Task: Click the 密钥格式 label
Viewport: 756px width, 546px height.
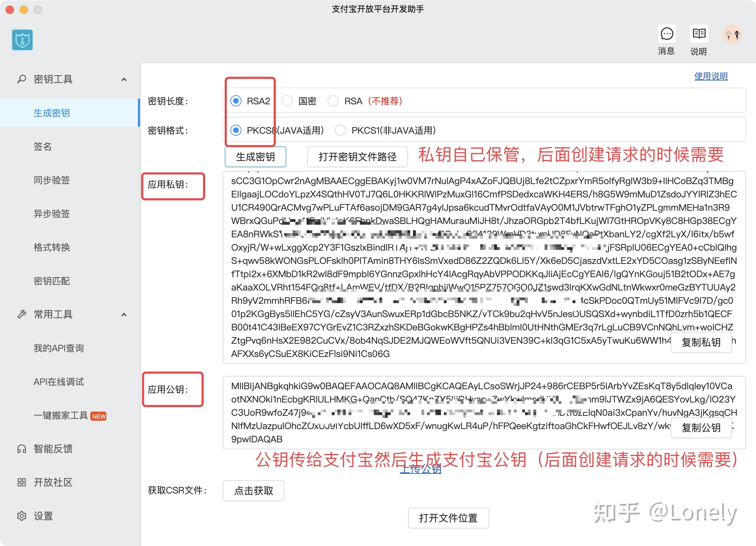Action: (168, 131)
